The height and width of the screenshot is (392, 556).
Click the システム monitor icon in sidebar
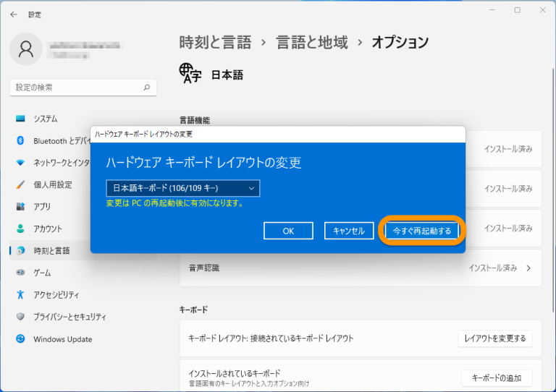coord(20,119)
